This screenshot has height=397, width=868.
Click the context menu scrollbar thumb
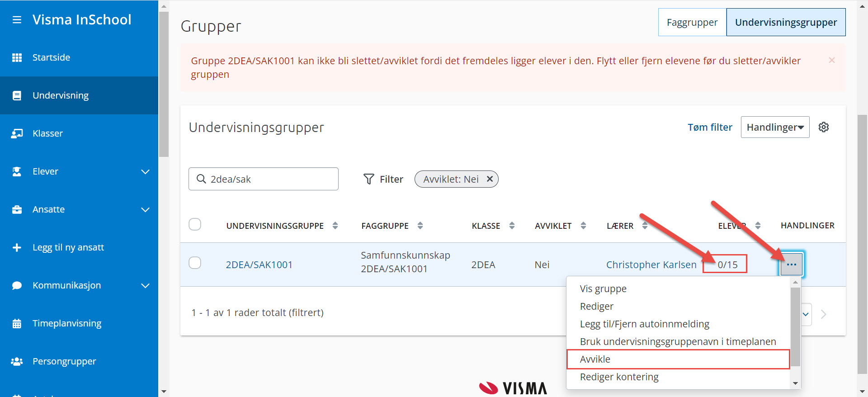click(796, 326)
